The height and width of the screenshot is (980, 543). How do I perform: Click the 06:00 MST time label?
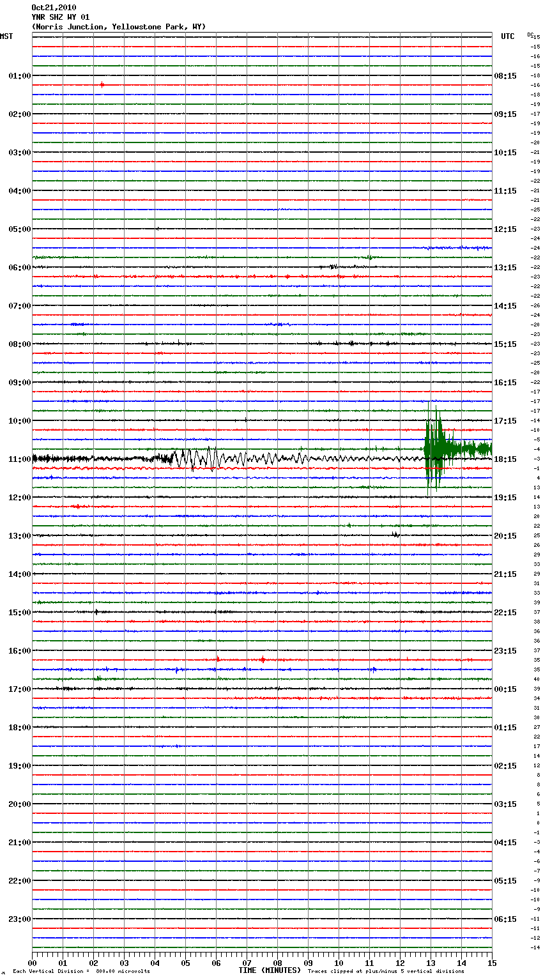click(20, 268)
